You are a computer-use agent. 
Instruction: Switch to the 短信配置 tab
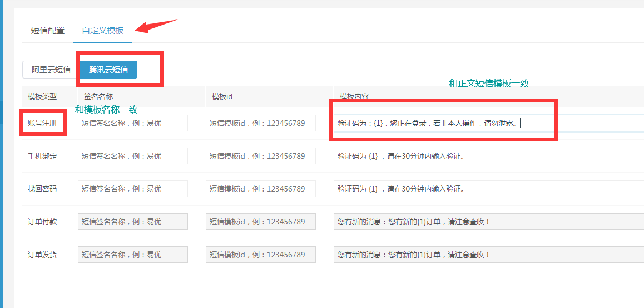(x=48, y=31)
